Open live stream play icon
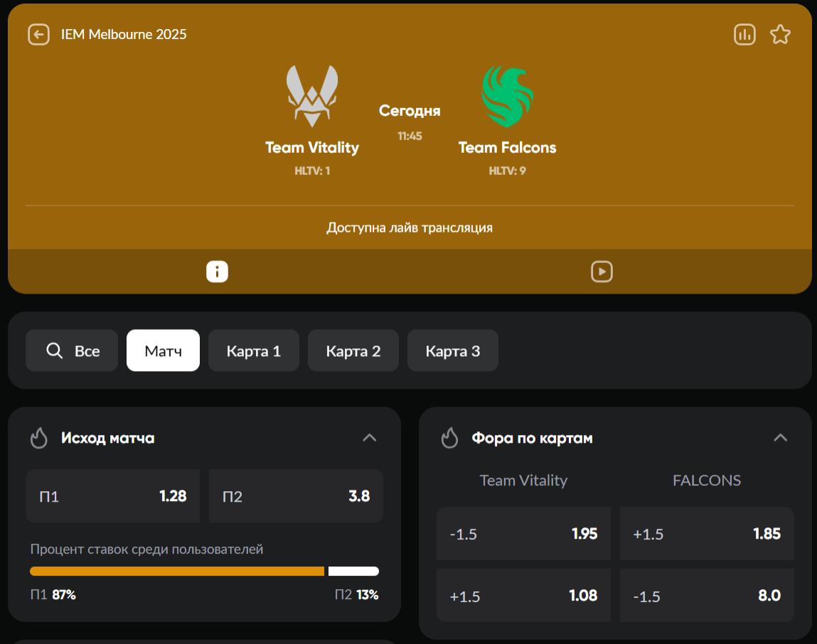This screenshot has width=817, height=644. click(x=602, y=272)
